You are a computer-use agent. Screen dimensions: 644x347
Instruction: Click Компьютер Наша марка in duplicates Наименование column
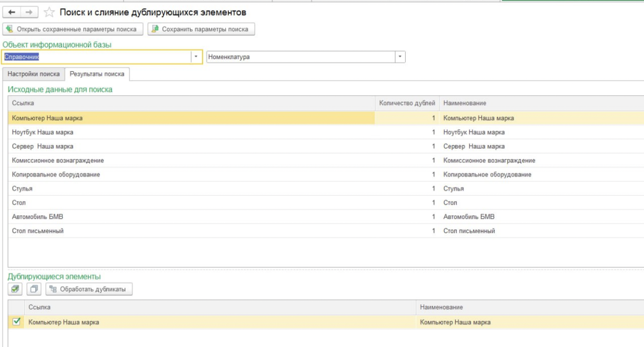tap(530, 322)
